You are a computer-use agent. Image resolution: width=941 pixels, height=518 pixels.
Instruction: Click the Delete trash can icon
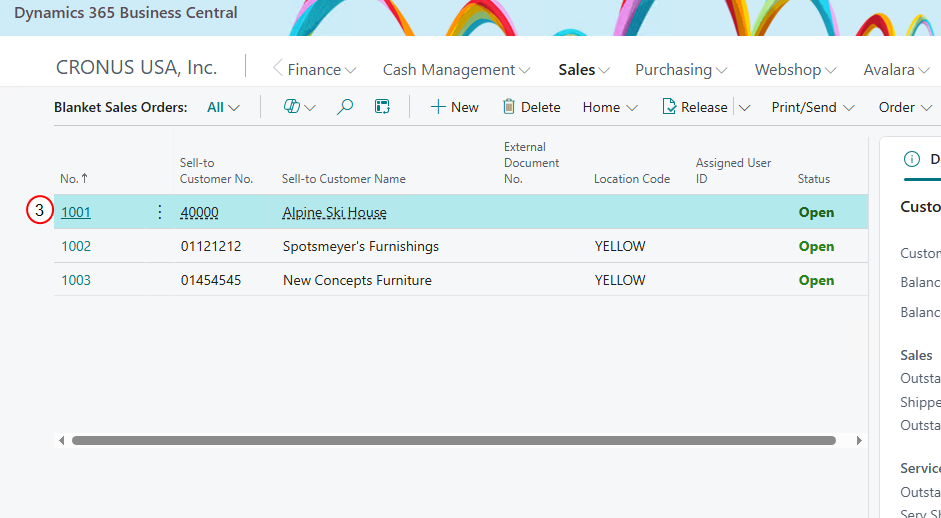(x=509, y=107)
